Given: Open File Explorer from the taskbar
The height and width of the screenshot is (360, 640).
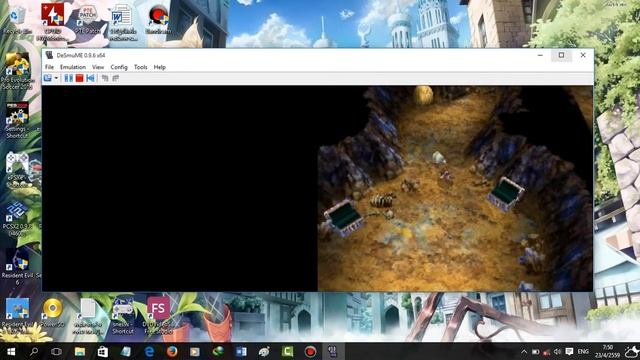Looking at the screenshot, I should [80, 351].
